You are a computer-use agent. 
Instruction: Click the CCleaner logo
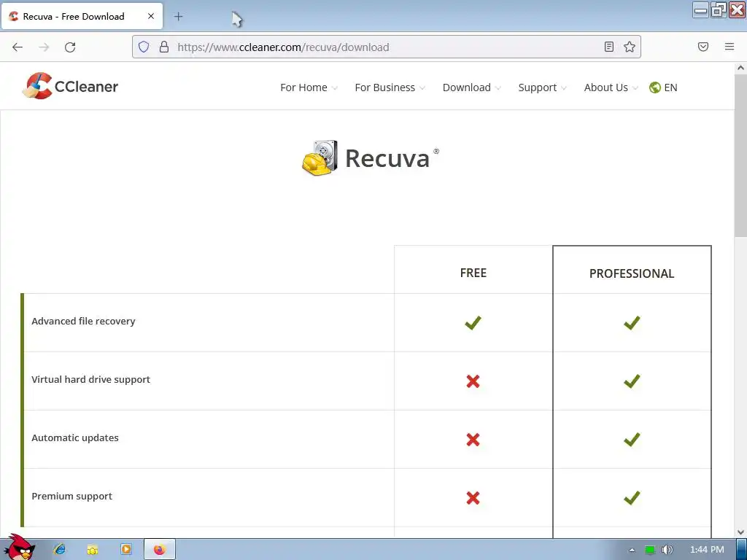[70, 86]
